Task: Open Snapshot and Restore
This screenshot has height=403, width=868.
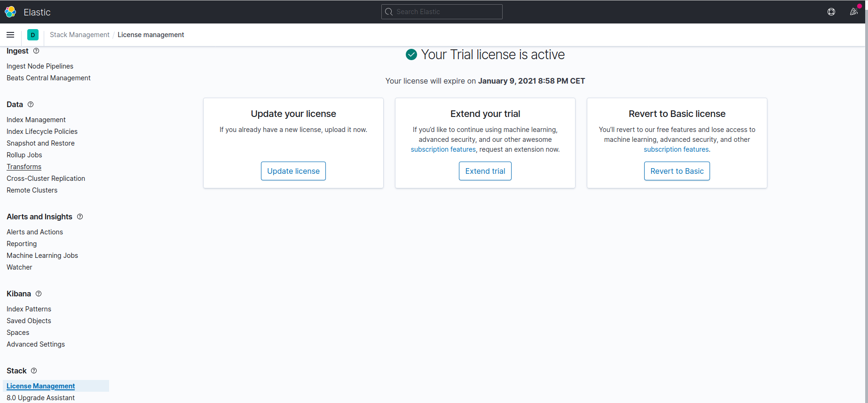Action: point(40,143)
